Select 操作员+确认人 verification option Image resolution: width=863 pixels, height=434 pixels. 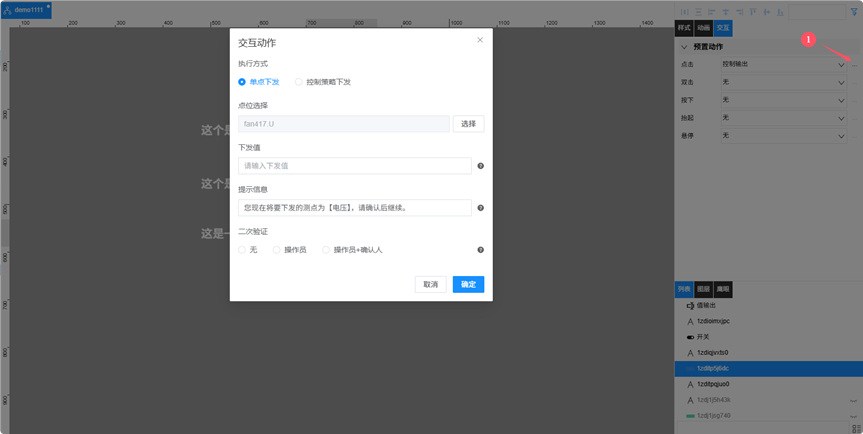point(326,250)
